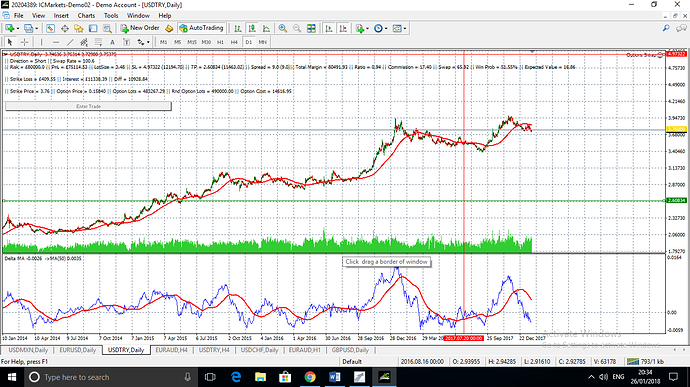Click the green 2.60834 take-profit price label
690x387 pixels.
coord(677,200)
